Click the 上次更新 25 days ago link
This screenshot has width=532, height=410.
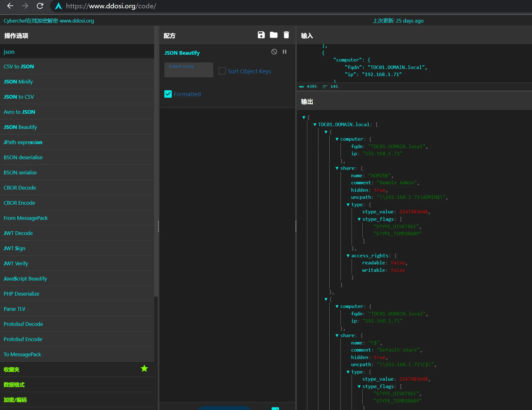[x=398, y=21]
